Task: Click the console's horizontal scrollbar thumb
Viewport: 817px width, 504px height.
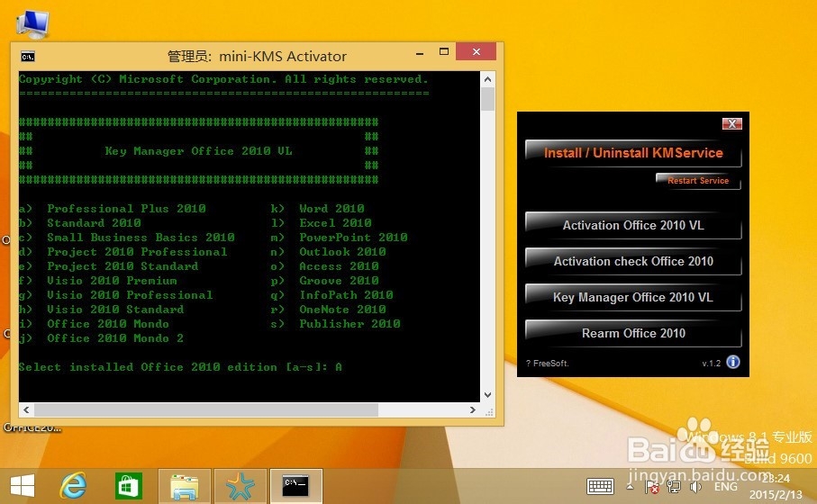Action: [x=205, y=409]
